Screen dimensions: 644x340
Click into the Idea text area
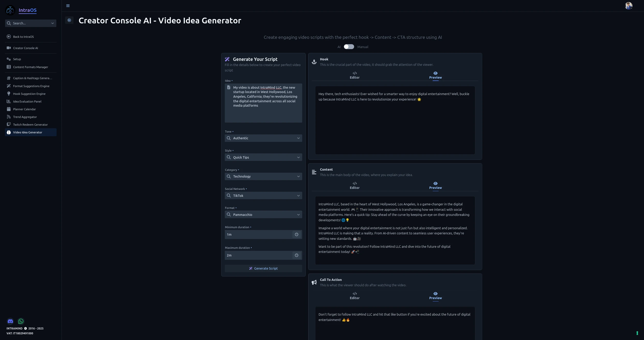pos(265,108)
